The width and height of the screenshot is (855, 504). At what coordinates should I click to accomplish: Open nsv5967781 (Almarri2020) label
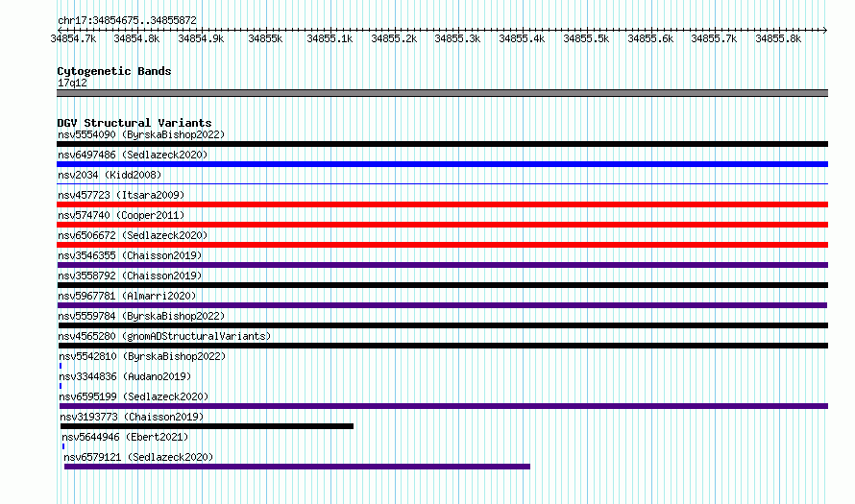coord(127,296)
